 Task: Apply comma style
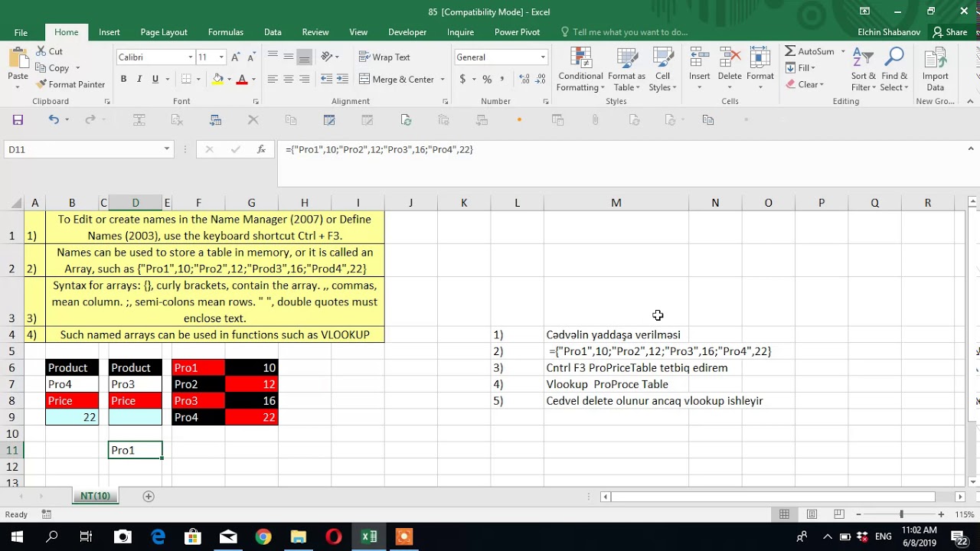coord(503,79)
